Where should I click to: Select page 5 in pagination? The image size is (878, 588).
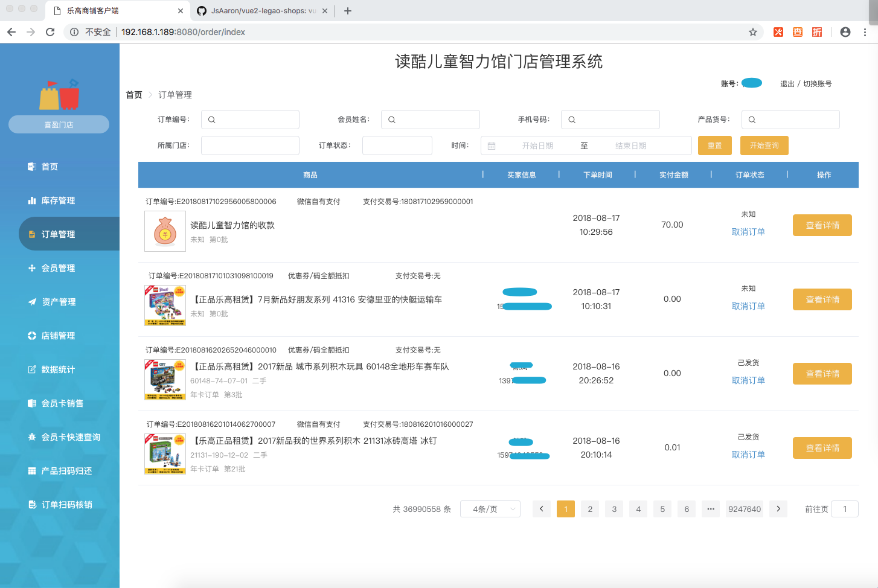[x=662, y=509]
